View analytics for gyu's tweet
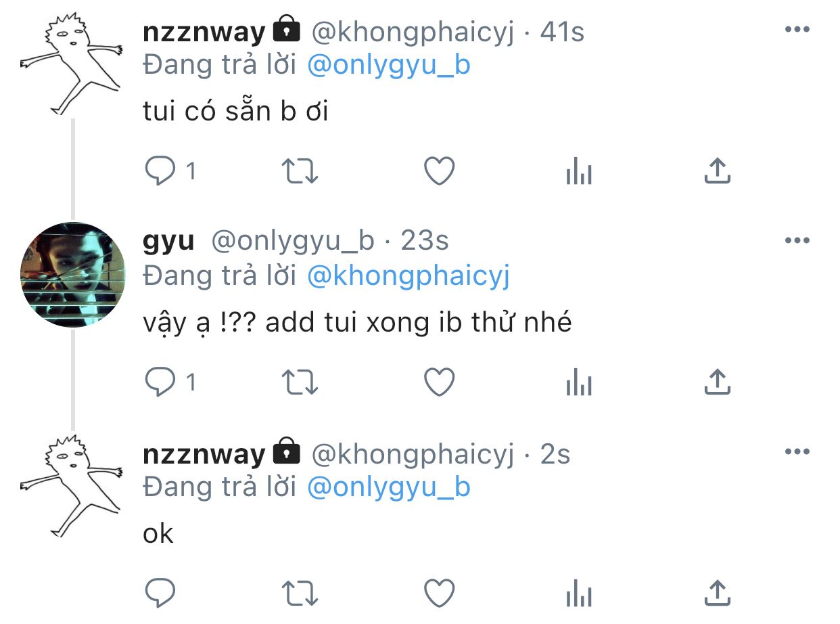The width and height of the screenshot is (840, 624). (x=578, y=384)
